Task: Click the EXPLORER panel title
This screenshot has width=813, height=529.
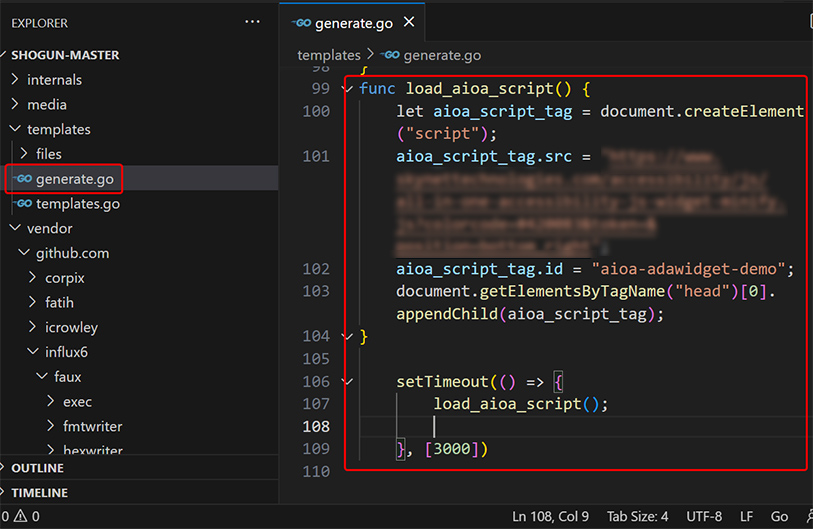Action: 39,23
